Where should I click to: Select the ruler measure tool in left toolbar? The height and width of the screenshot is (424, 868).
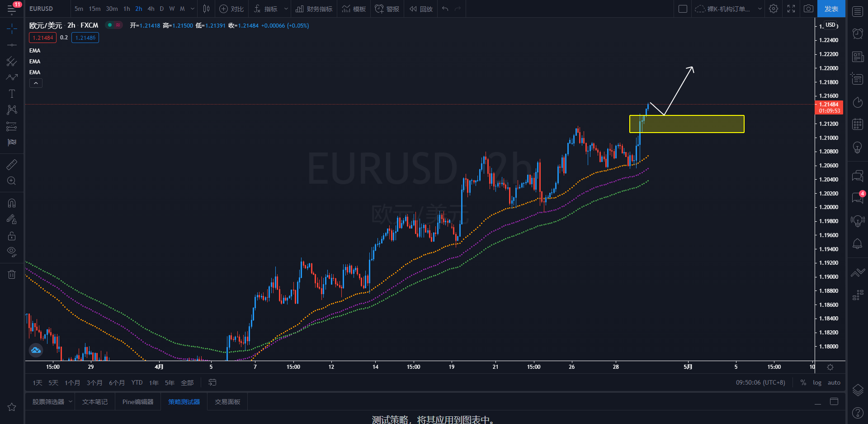click(x=12, y=164)
